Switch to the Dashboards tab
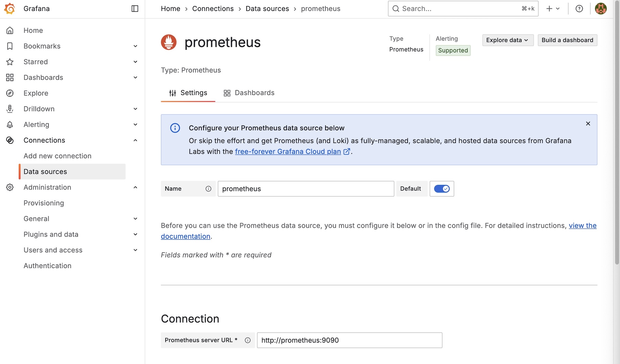This screenshot has width=620, height=364. (x=249, y=93)
